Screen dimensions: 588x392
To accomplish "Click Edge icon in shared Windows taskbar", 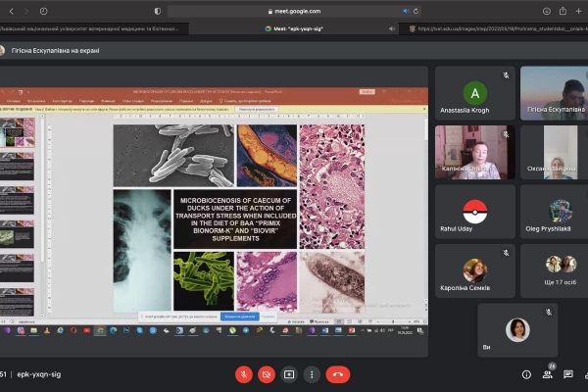I will point(114,330).
